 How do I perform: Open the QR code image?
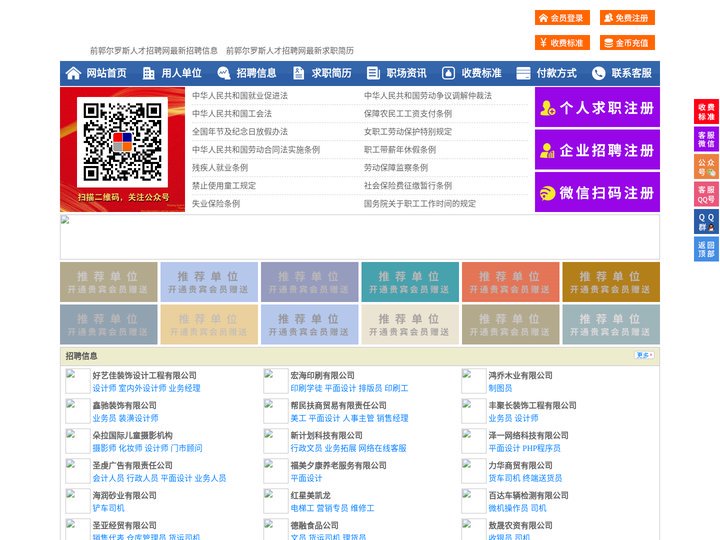tap(122, 142)
